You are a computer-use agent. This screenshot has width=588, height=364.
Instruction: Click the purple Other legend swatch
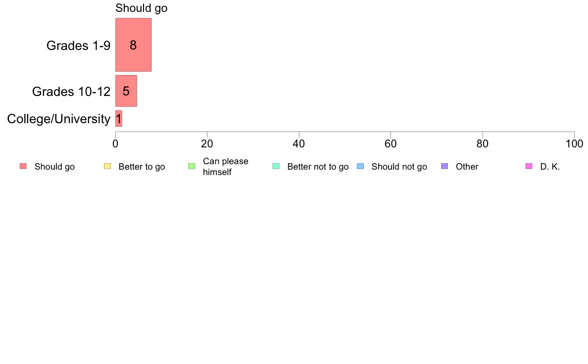click(x=444, y=166)
